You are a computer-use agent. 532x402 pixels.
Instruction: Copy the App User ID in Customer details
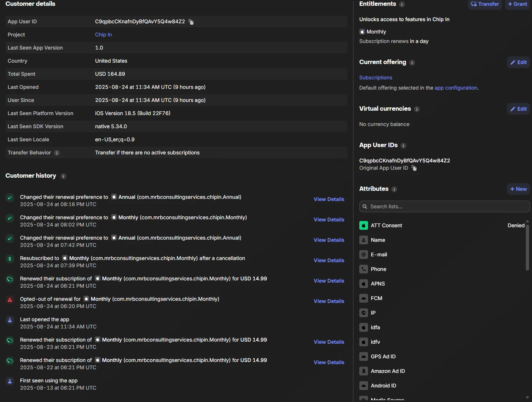(x=191, y=22)
